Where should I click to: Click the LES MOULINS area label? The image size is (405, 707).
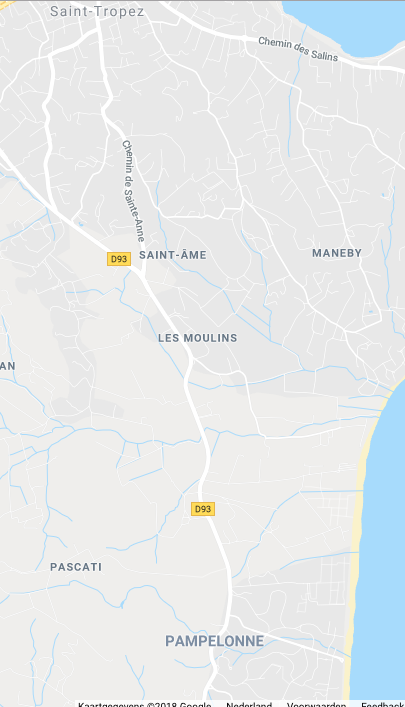pos(198,338)
